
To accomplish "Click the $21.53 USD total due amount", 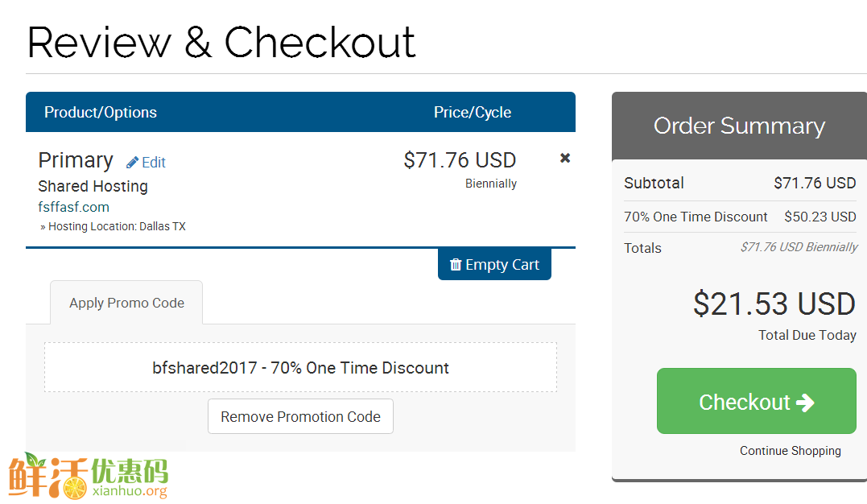I will pyautogui.click(x=774, y=304).
